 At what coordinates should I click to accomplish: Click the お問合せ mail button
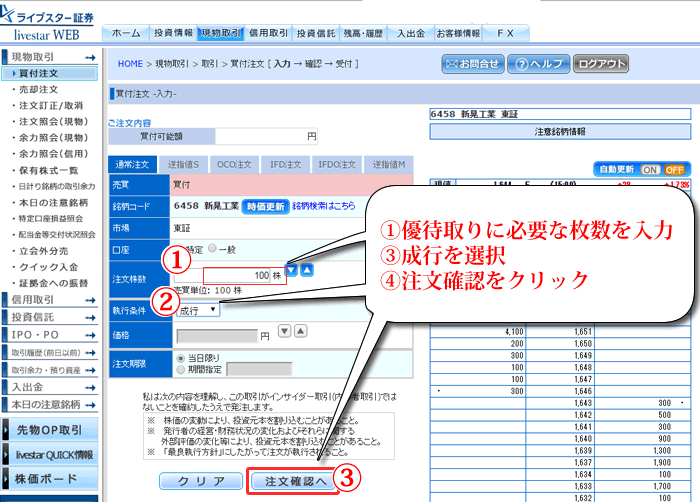point(471,63)
